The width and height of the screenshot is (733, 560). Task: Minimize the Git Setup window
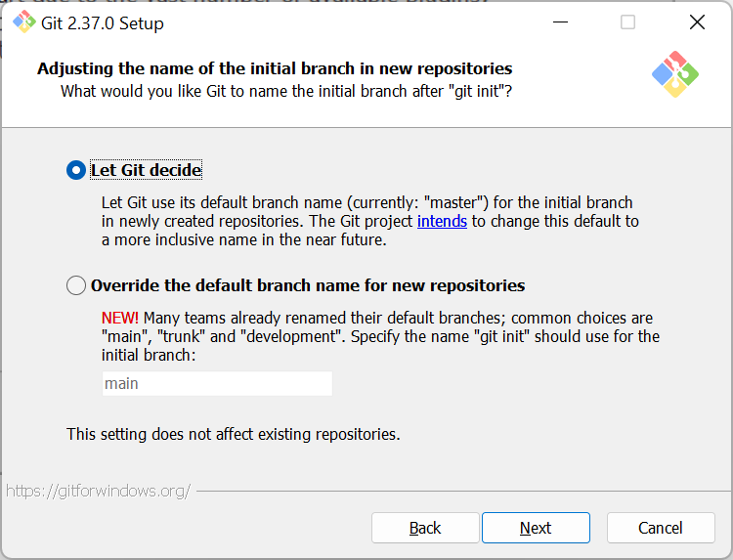560,22
